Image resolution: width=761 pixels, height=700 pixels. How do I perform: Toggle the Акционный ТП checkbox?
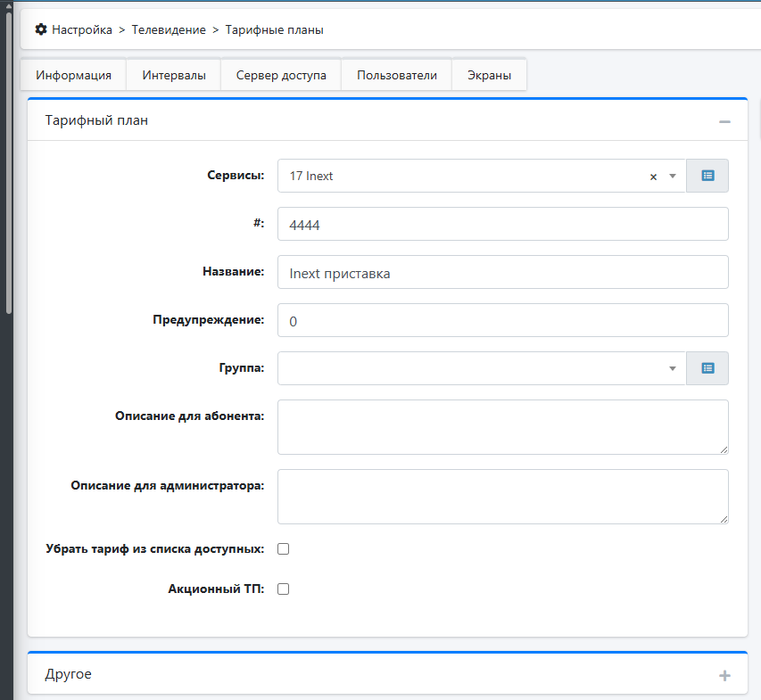pyautogui.click(x=284, y=589)
